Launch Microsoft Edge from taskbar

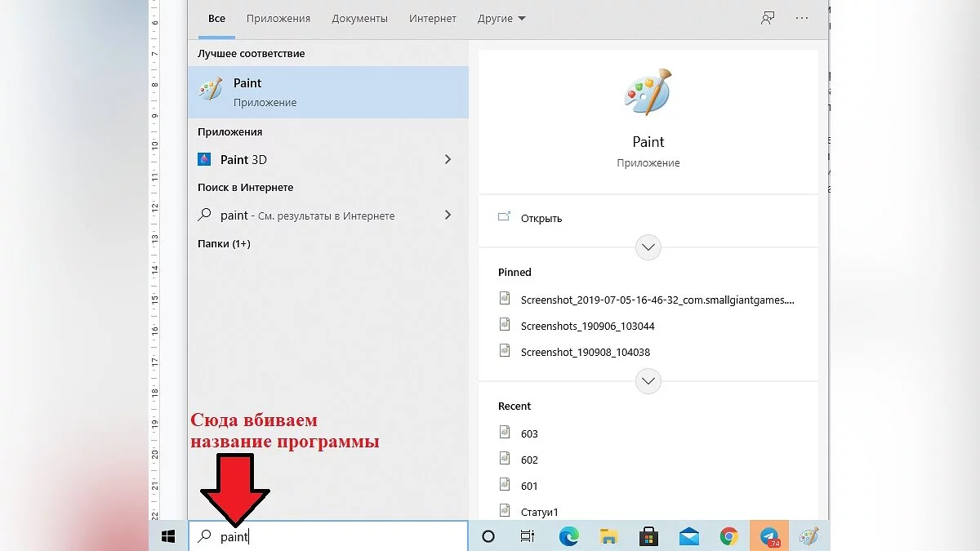(x=568, y=536)
